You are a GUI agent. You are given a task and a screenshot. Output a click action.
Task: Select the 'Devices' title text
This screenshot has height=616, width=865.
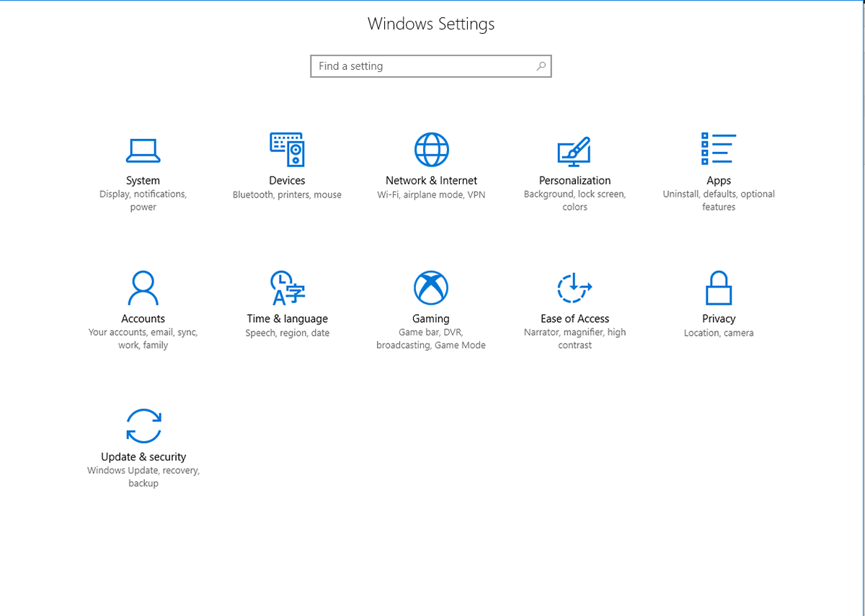point(287,181)
